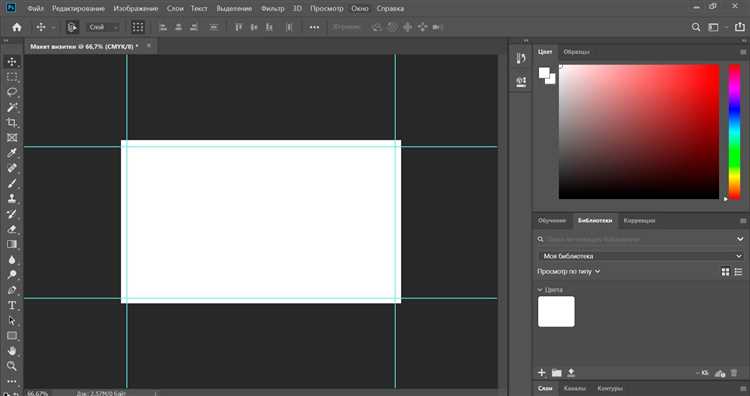The height and width of the screenshot is (396, 750).
Task: Open the History panel icon
Action: click(x=521, y=58)
